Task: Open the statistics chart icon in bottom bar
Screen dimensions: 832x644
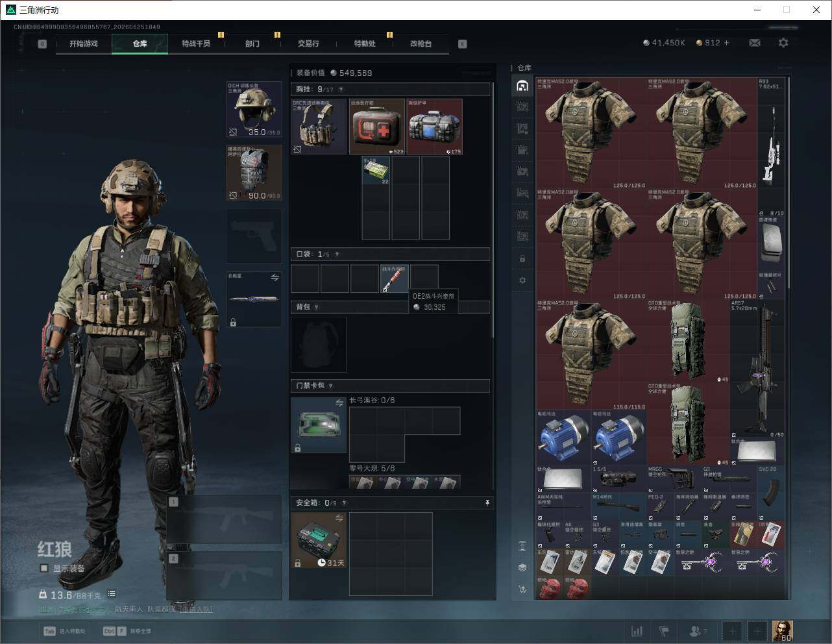Action: point(637,630)
